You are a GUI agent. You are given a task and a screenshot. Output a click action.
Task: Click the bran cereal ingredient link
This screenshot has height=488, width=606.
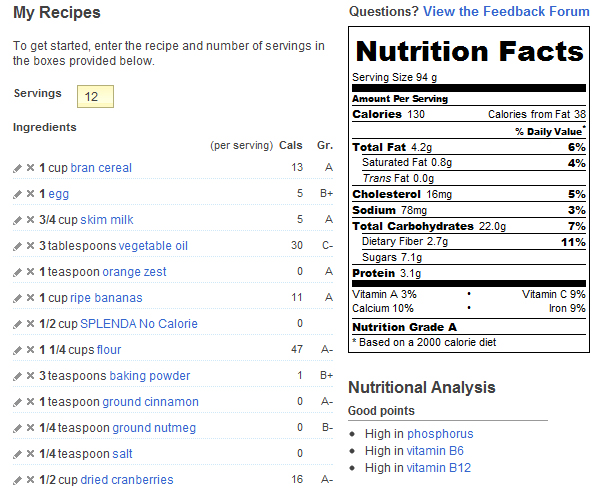(x=101, y=168)
